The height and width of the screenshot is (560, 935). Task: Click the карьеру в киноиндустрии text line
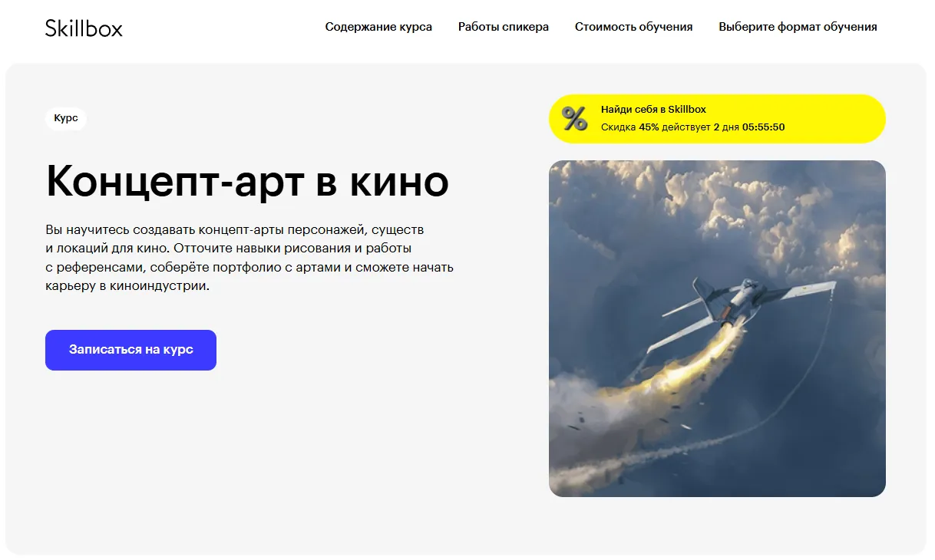pyautogui.click(x=127, y=286)
